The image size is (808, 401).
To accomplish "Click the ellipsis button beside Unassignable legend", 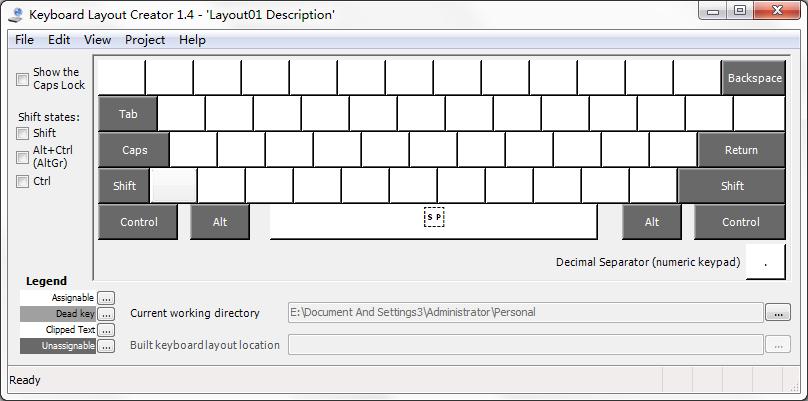I will 106,346.
